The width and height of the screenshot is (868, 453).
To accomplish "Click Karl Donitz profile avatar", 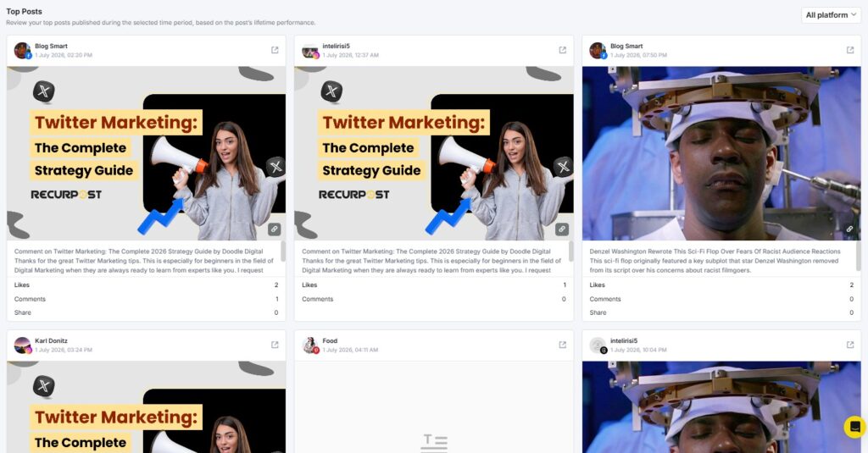I will (23, 345).
